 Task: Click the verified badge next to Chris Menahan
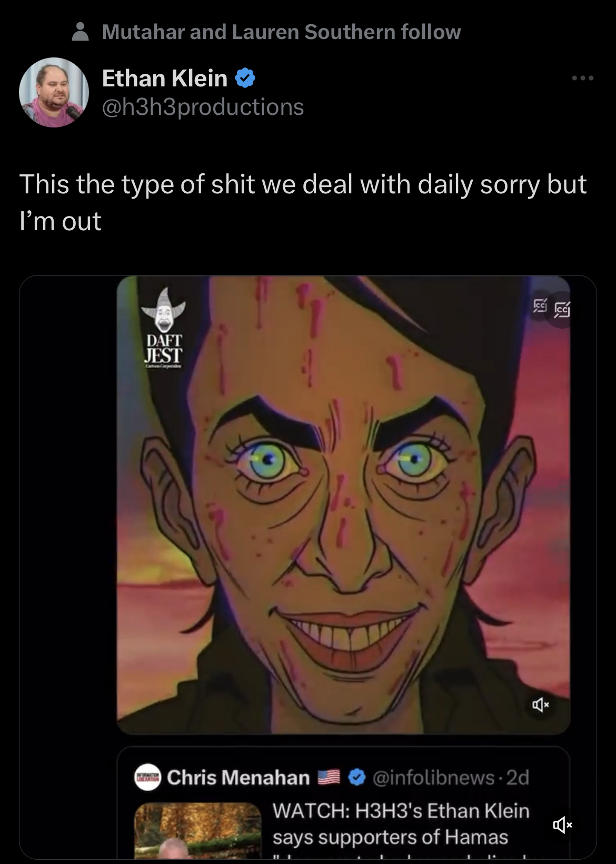point(357,778)
